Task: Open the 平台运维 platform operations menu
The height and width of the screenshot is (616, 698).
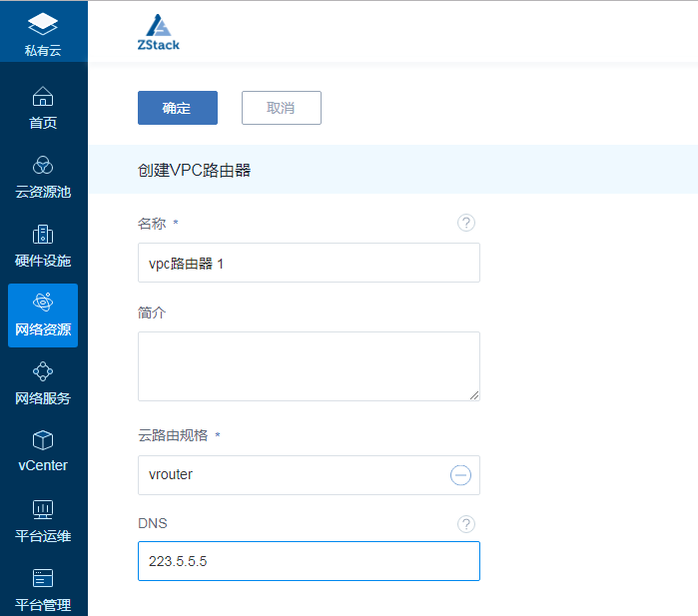Action: pyautogui.click(x=43, y=521)
